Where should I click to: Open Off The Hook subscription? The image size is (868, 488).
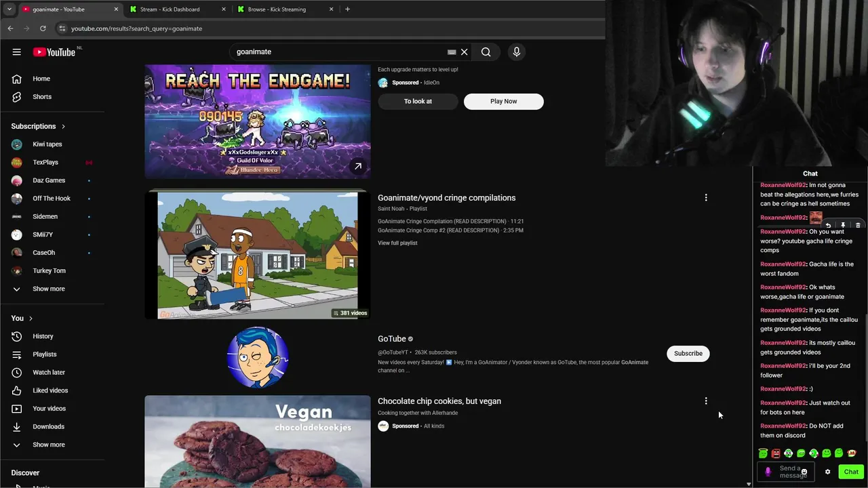tap(52, 199)
